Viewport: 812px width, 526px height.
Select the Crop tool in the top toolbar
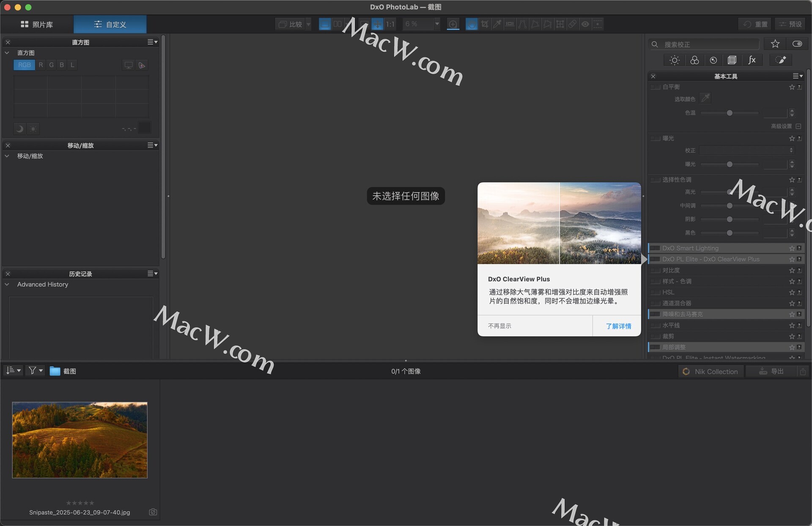tap(485, 24)
